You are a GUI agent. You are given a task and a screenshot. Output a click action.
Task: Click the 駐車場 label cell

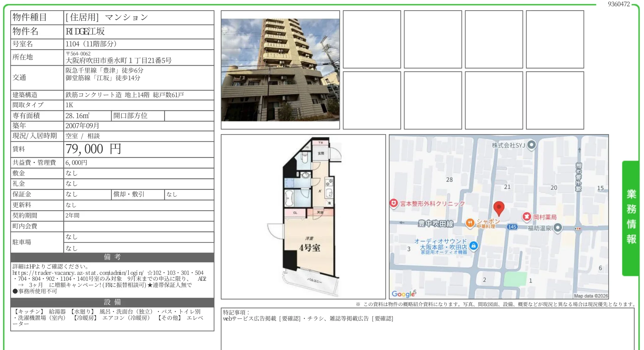click(37, 242)
